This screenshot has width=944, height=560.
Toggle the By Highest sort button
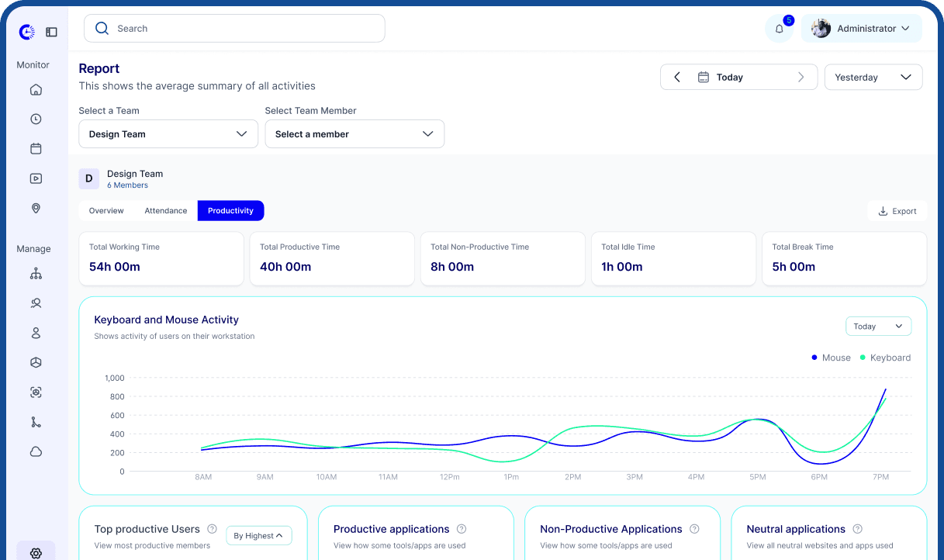coord(258,535)
